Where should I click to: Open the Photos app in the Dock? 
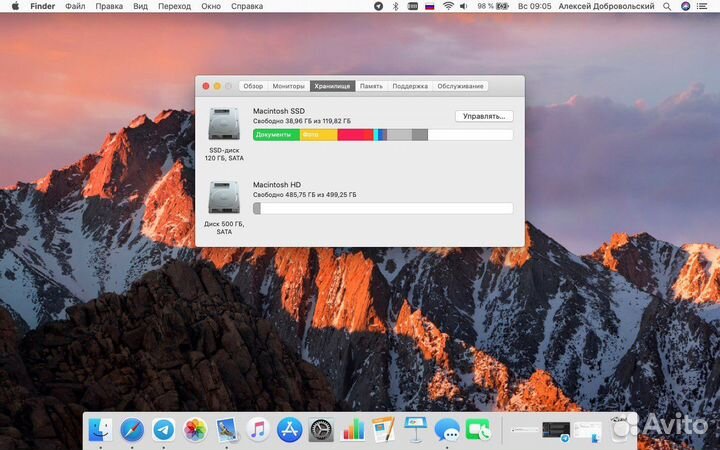point(195,430)
